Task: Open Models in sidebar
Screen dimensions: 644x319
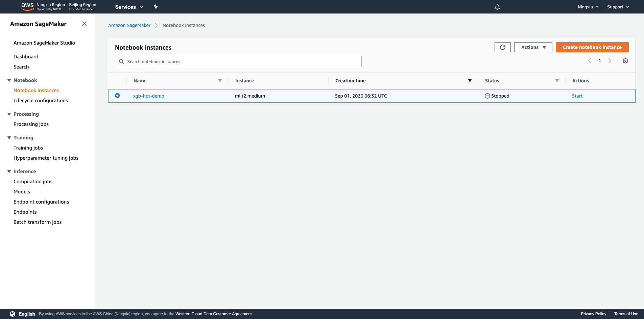Action: pos(22,192)
